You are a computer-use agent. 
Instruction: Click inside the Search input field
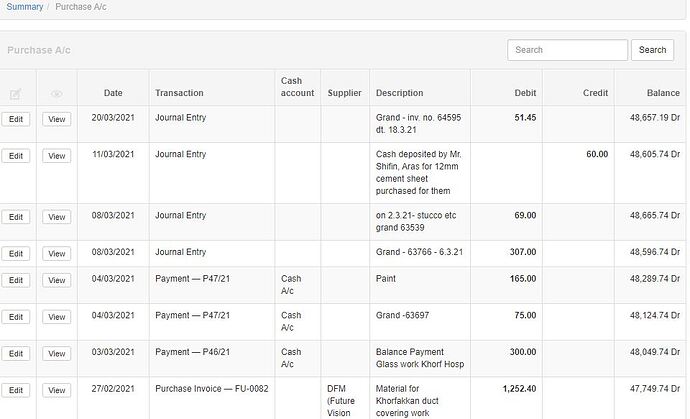pos(567,50)
